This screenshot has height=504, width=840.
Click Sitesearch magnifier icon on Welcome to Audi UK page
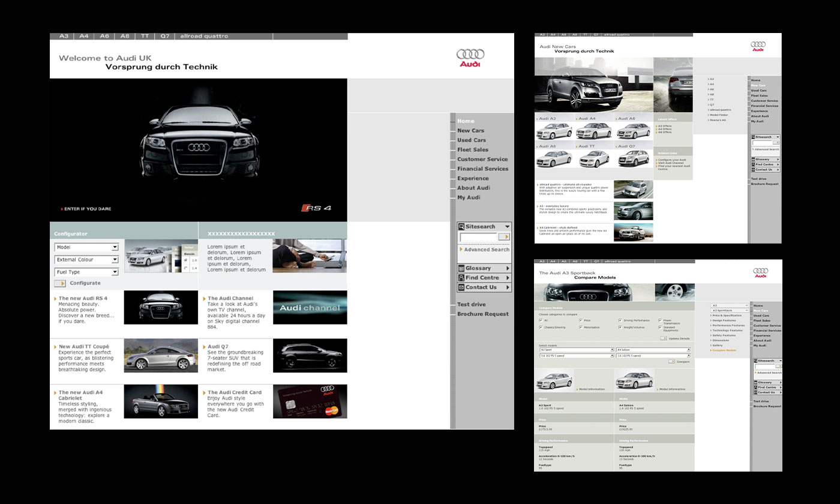[461, 227]
